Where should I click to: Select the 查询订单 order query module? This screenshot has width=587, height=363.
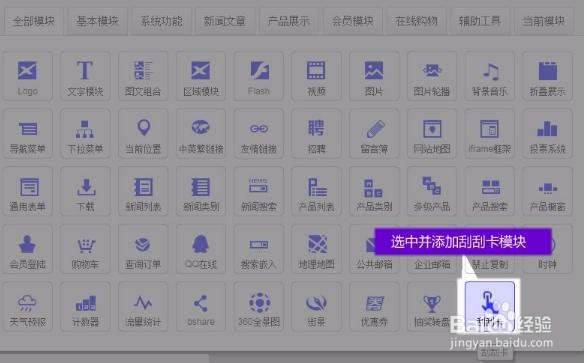(143, 249)
